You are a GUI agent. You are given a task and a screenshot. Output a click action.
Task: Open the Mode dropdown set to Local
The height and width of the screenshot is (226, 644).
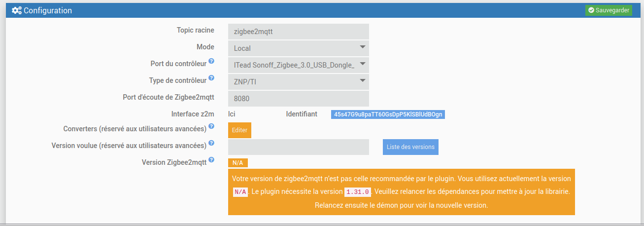click(x=299, y=48)
